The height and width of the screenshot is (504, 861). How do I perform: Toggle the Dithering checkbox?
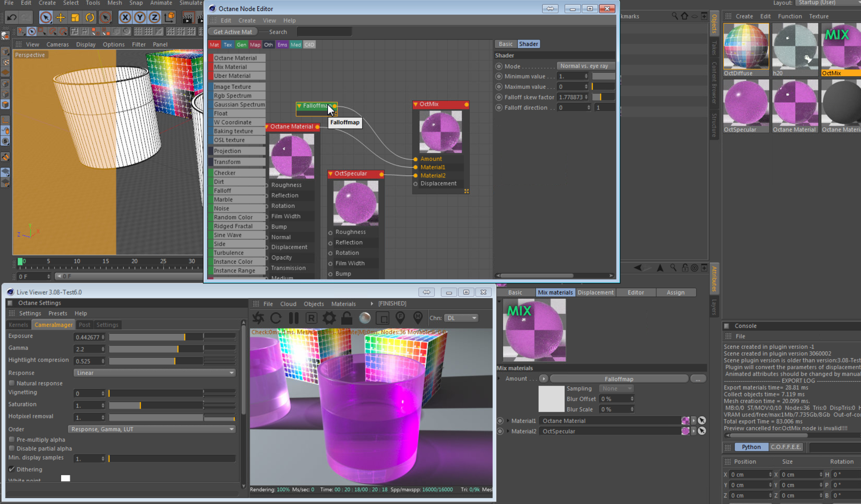coord(12,469)
